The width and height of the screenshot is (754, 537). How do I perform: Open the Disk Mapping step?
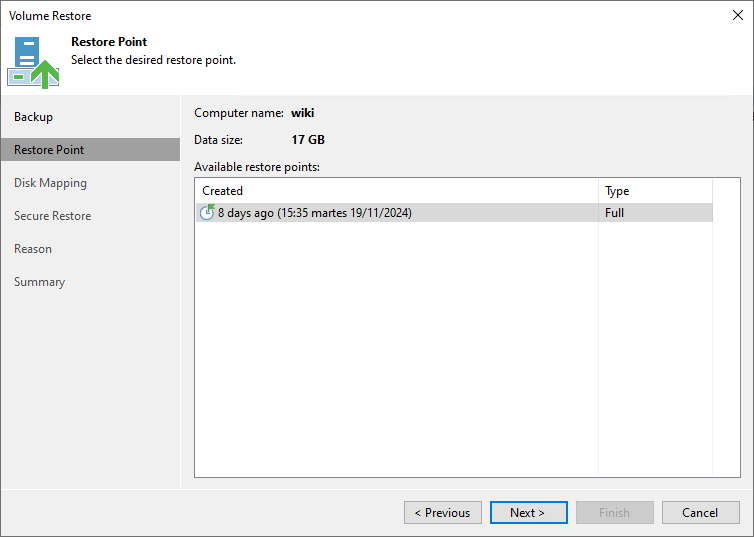pyautogui.click(x=50, y=183)
